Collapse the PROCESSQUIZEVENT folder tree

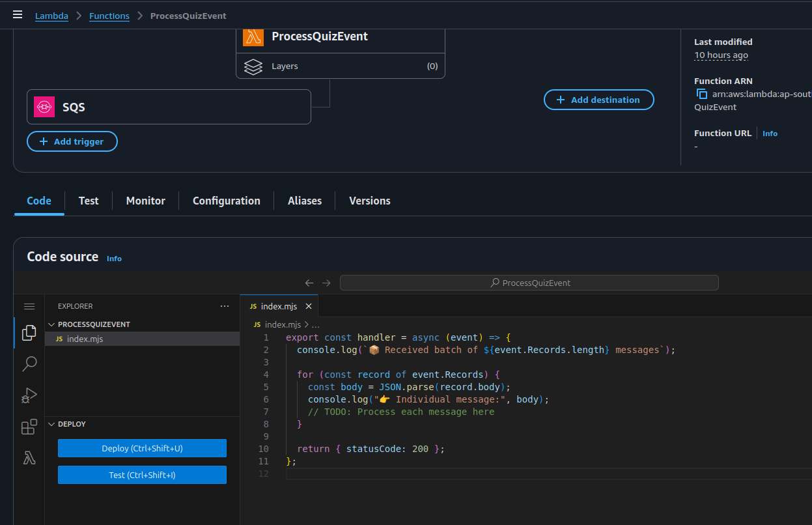point(51,324)
